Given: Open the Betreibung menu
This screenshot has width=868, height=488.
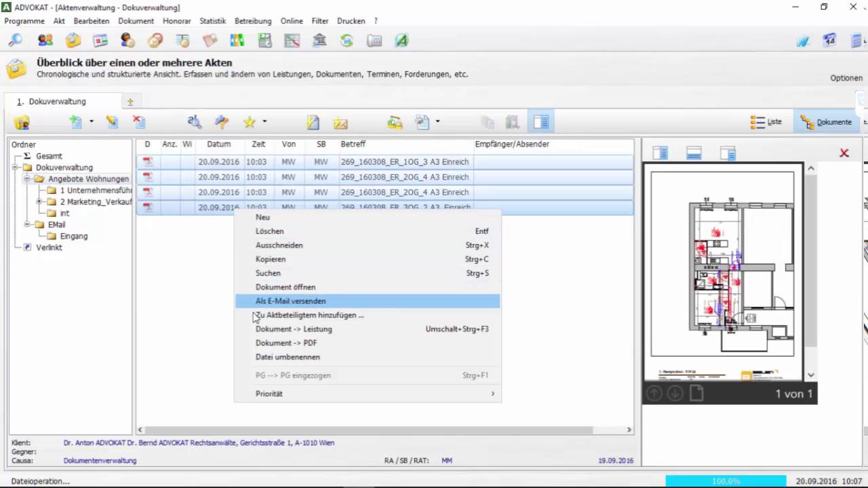Looking at the screenshot, I should coord(253,21).
